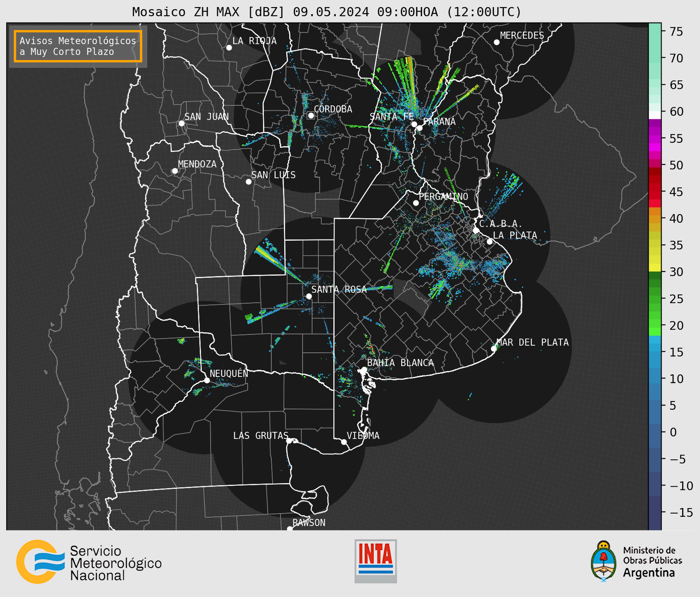Click the Bahía Blanca city marker
The width and height of the screenshot is (700, 597).
click(364, 369)
